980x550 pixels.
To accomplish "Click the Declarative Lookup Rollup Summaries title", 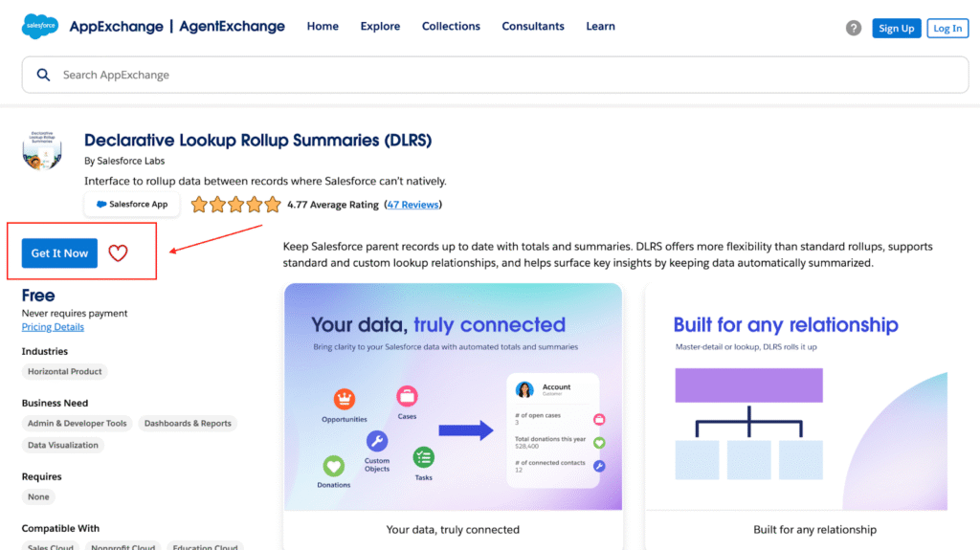I will pyautogui.click(x=257, y=140).
